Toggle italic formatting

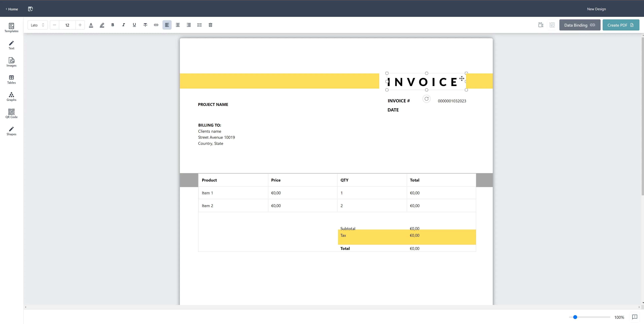[x=123, y=25]
